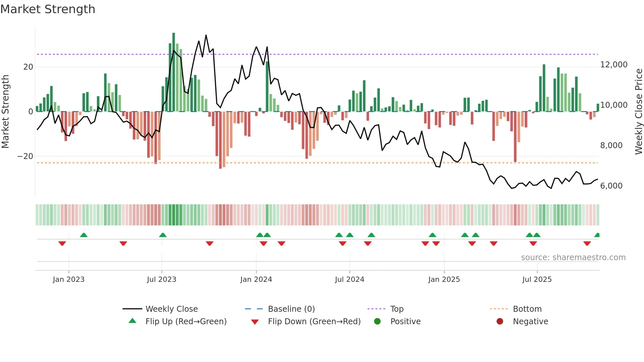Click the Weekly Close legend line
The image size is (644, 362).
(x=132, y=309)
